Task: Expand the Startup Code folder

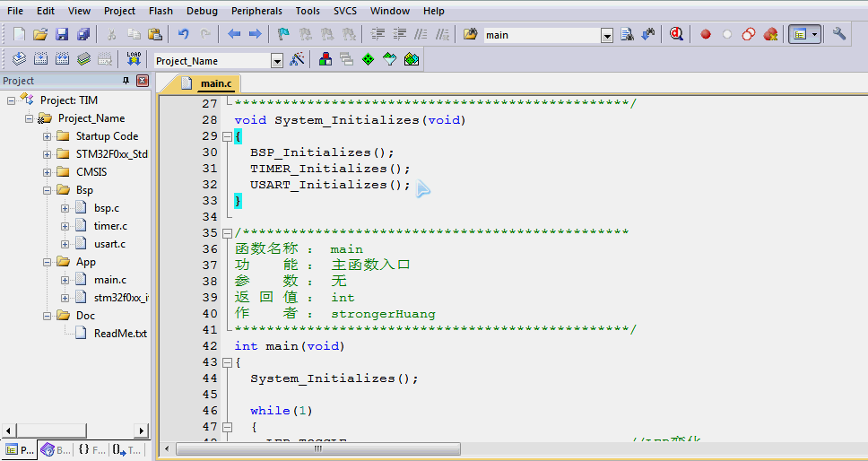Action: click(47, 136)
